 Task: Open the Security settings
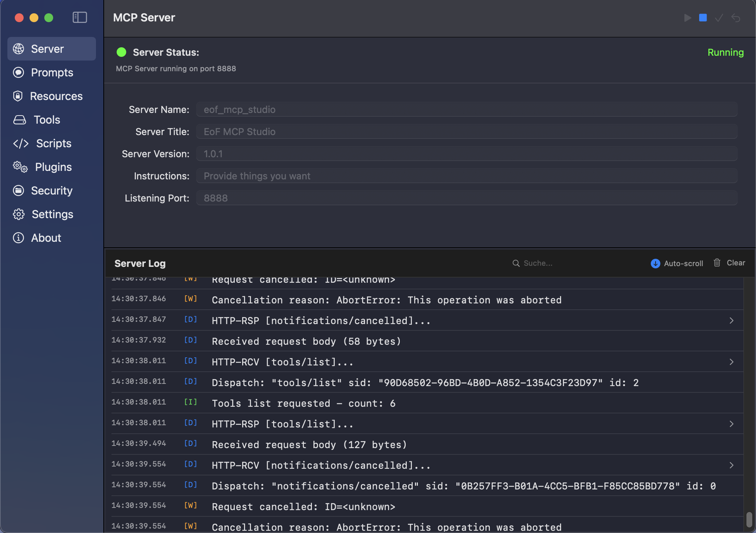(x=51, y=190)
